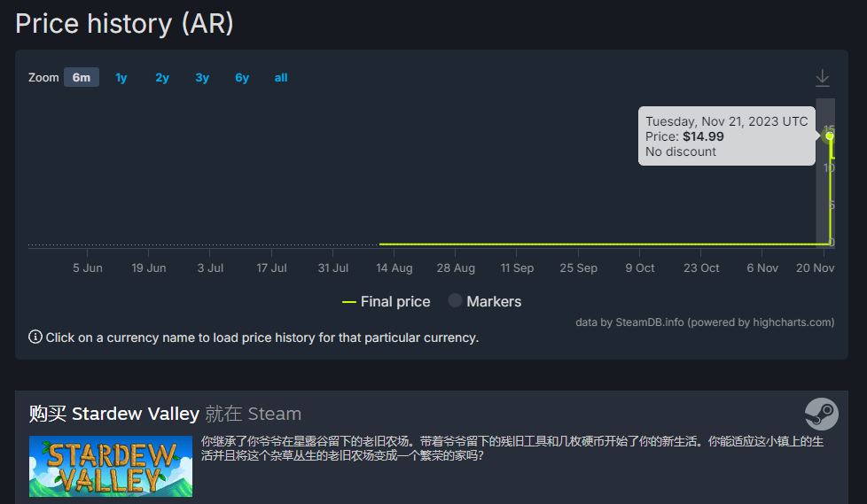The image size is (867, 504).
Task: Click the Price history (AR) heading
Action: pos(124,24)
